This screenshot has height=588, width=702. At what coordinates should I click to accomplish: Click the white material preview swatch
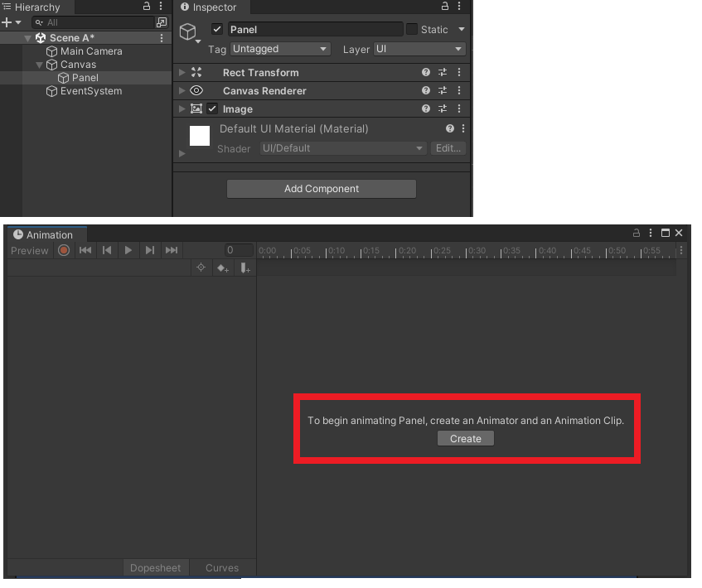click(200, 136)
